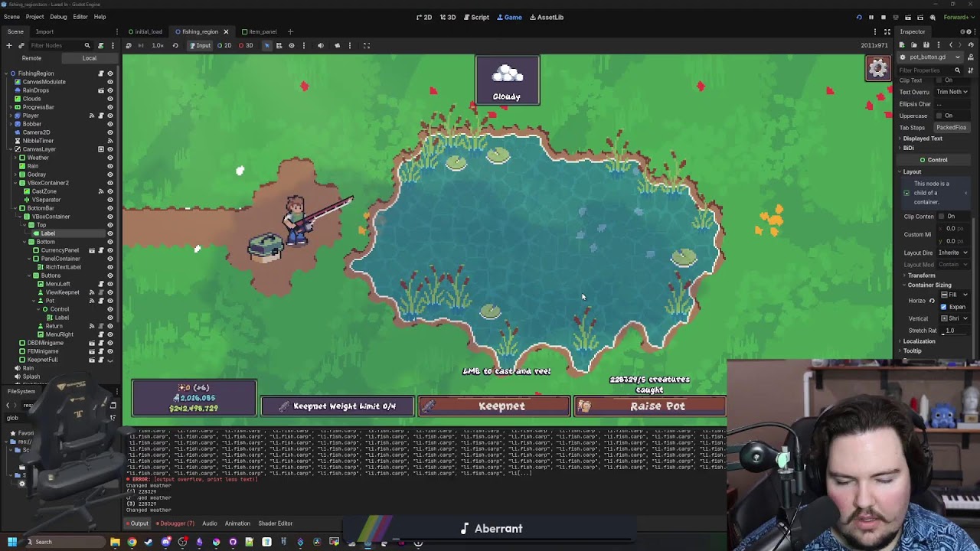Toggle visibility of Player node

click(110, 116)
